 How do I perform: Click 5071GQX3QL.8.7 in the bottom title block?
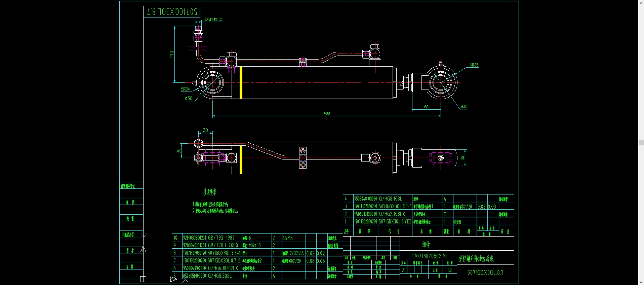[485, 273]
